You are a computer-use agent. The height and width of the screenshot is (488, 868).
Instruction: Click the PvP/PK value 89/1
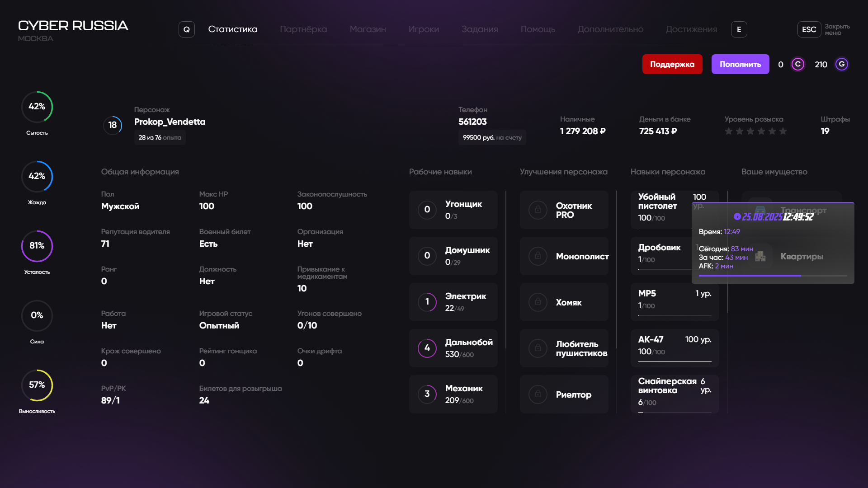110,401
